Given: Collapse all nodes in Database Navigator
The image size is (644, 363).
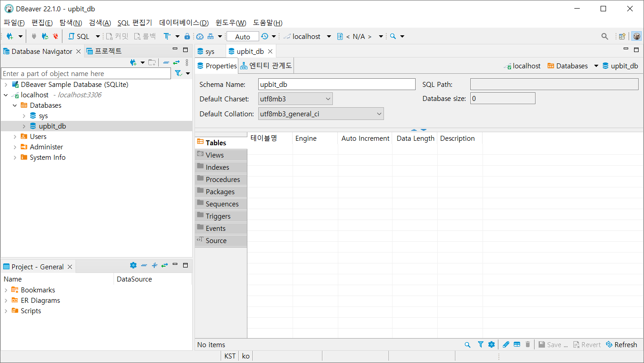Looking at the screenshot, I should [166, 62].
